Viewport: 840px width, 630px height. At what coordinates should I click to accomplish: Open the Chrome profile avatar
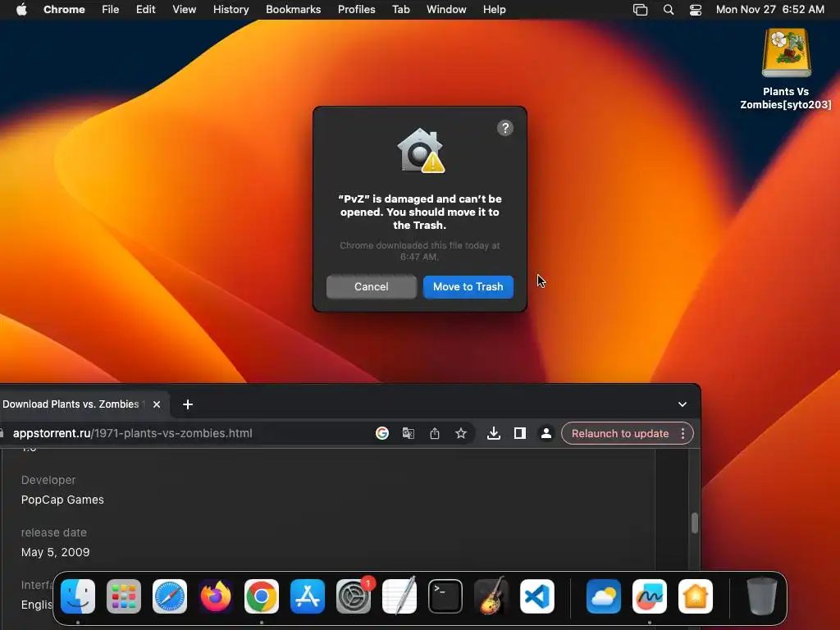[x=546, y=433]
